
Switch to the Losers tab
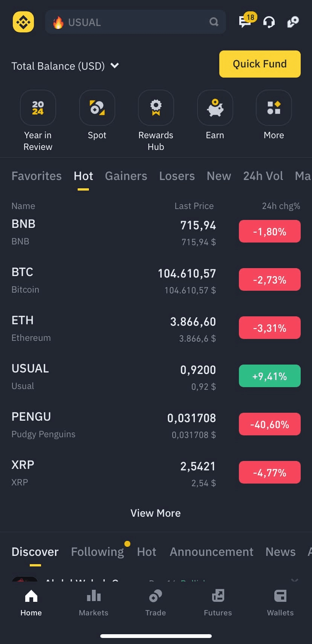[177, 176]
